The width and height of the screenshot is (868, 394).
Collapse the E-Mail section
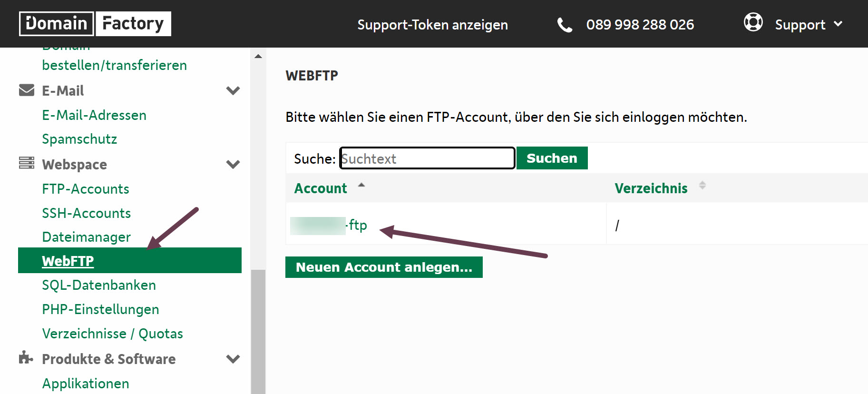[x=233, y=90]
